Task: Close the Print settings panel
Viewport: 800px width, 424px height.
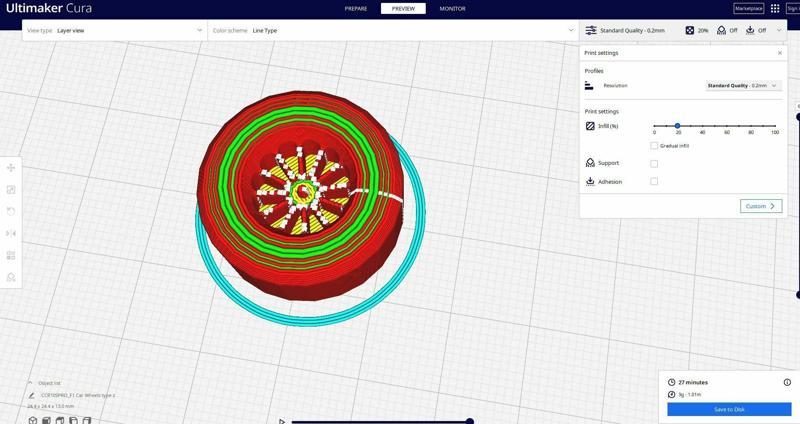Action: click(780, 53)
